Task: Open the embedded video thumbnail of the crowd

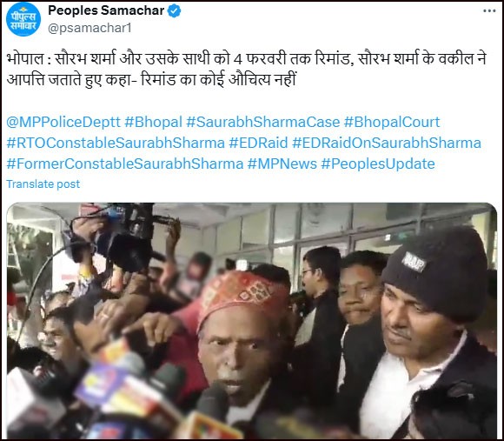Action: pyautogui.click(x=252, y=321)
